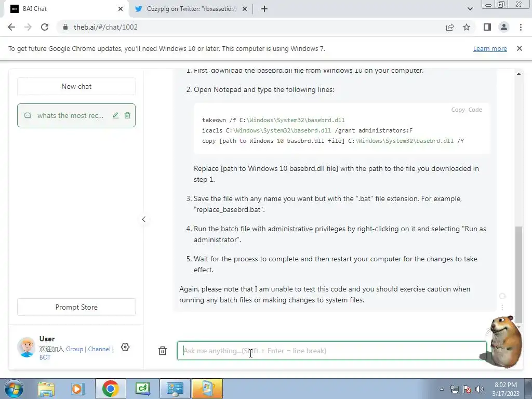The height and width of the screenshot is (399, 532).
Task: Open Chrome profile avatar
Action: tap(504, 27)
